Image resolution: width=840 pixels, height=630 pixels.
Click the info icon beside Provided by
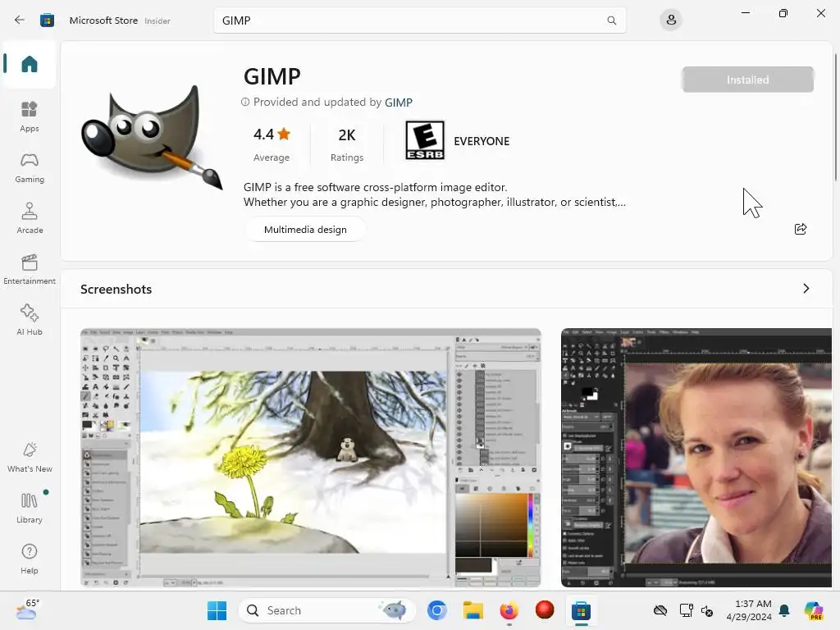coord(245,102)
